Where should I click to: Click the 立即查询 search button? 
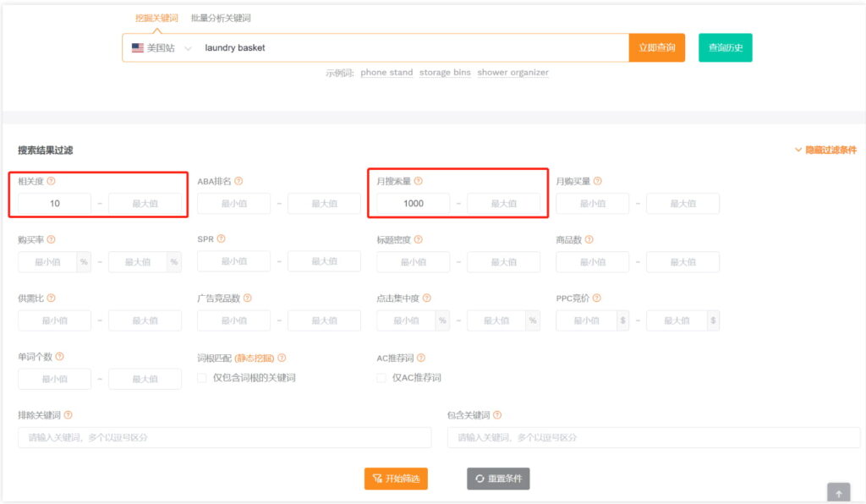click(657, 47)
